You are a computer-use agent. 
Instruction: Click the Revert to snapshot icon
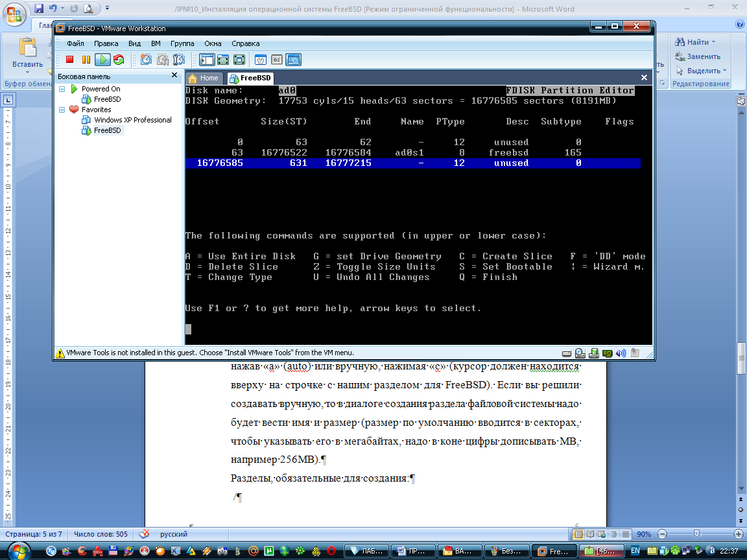click(163, 60)
